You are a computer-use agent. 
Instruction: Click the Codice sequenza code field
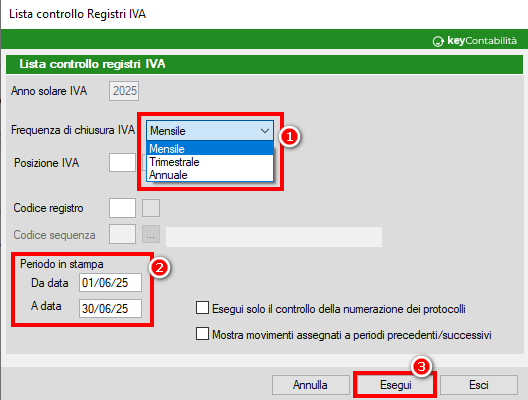click(122, 234)
